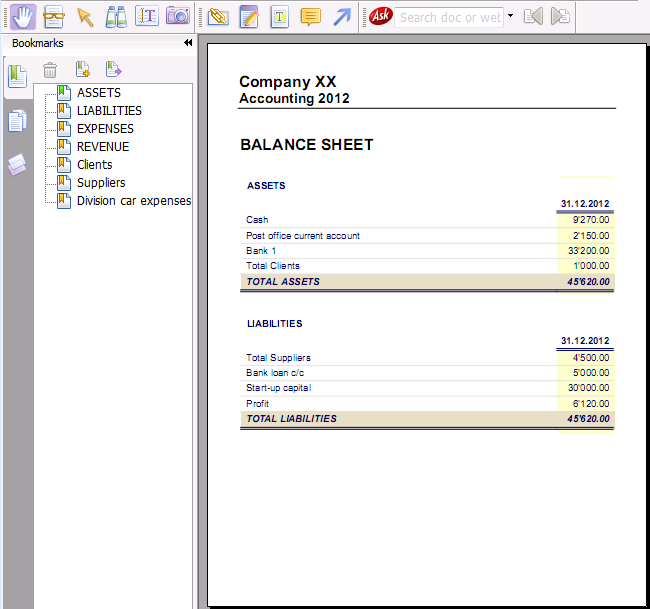Click the 33'200.00 bank value
The image size is (650, 609).
(x=589, y=251)
